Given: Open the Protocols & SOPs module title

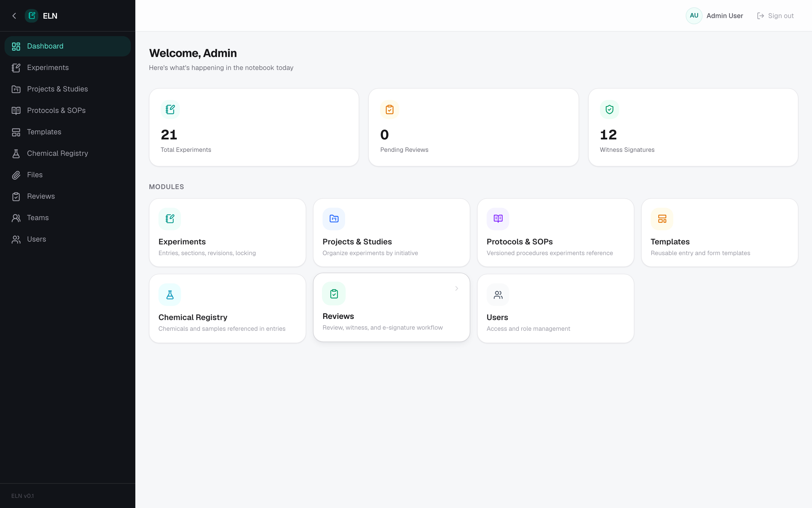Looking at the screenshot, I should pos(519,242).
